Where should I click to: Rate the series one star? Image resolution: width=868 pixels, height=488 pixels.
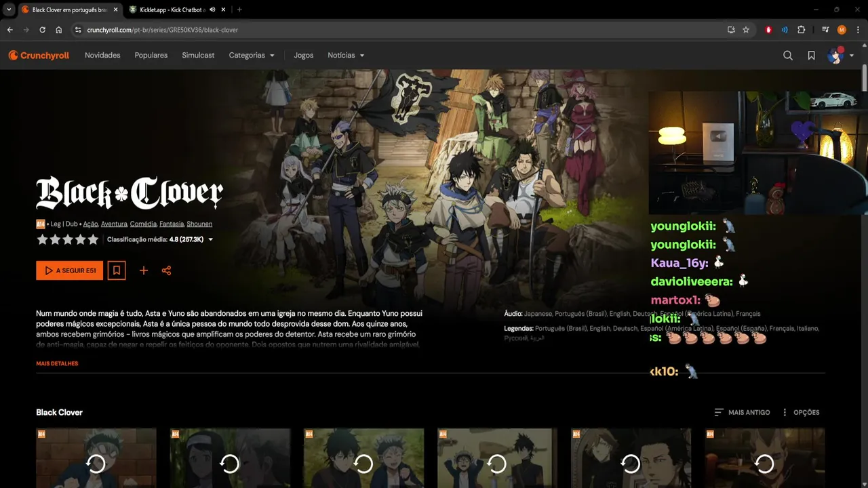click(43, 239)
